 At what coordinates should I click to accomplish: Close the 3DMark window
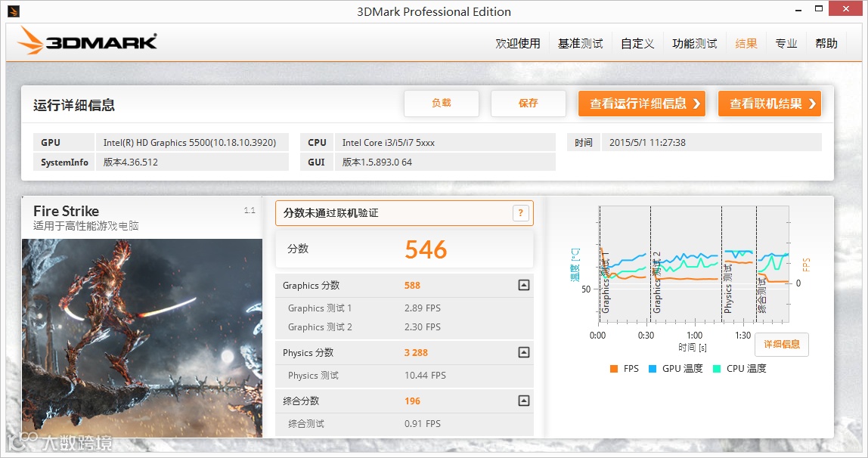point(846,8)
